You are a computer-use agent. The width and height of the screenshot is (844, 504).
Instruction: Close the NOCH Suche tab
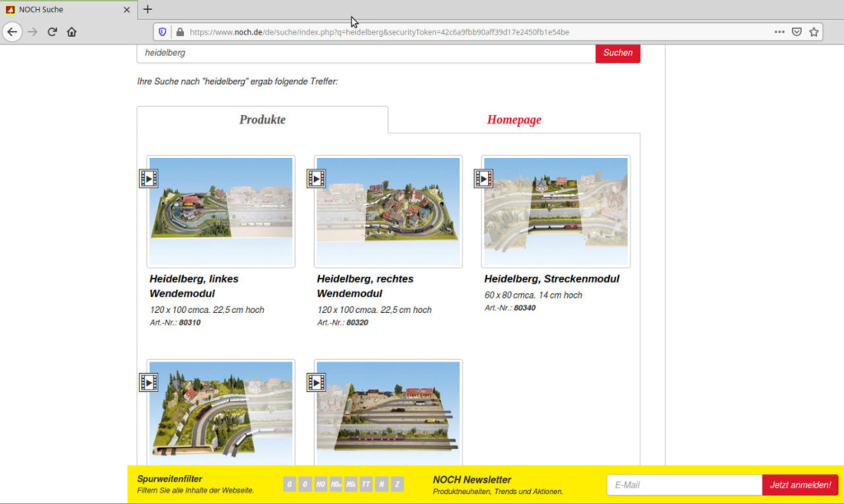click(x=126, y=10)
